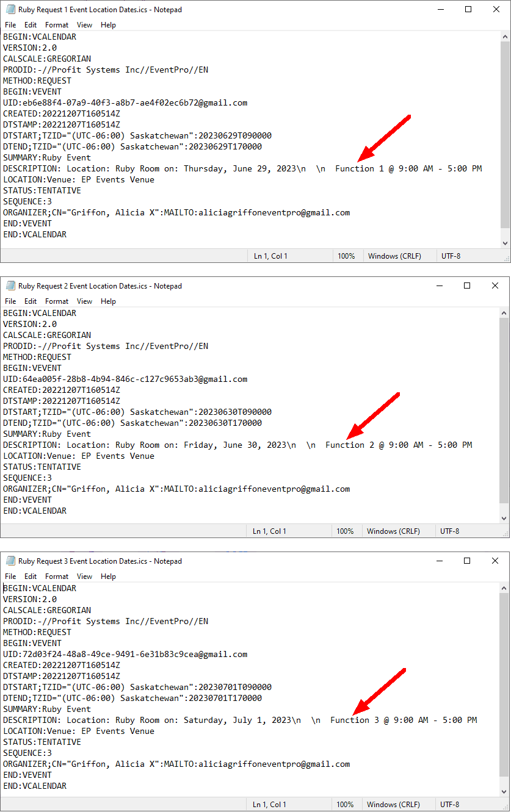
Task: Maximize the Ruby Request 1 Notepad window
Action: [468, 10]
